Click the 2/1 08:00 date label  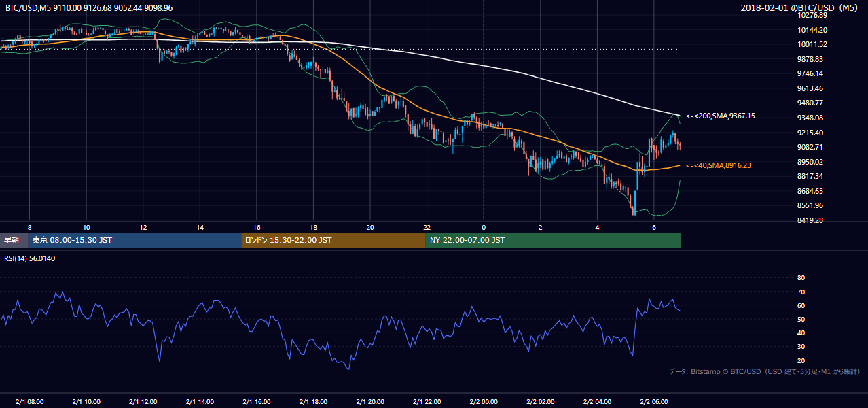pos(29,401)
